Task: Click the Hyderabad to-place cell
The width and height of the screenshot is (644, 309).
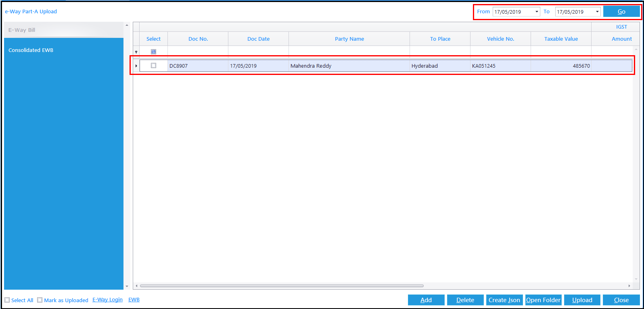Action: coord(440,66)
